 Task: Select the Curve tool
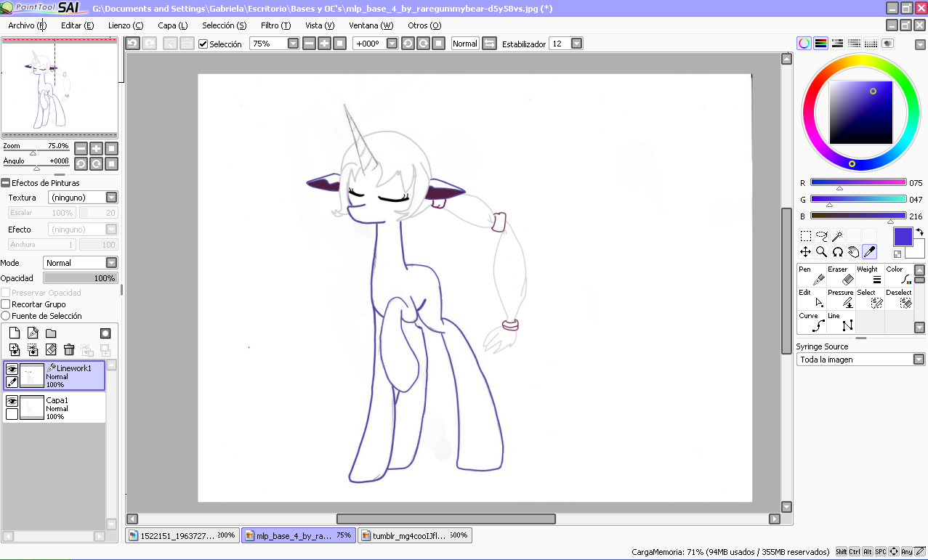click(x=811, y=322)
